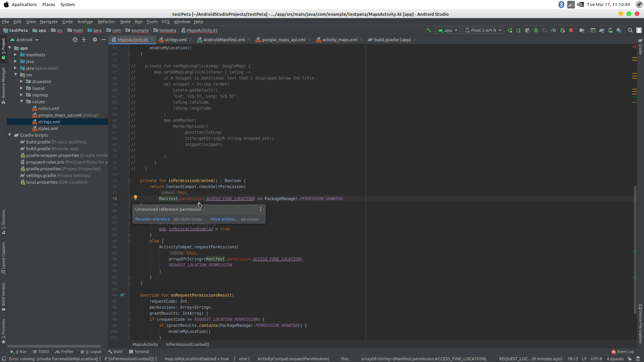Toggle the Device File Explorer panel
The height and width of the screenshot is (362, 644).
[x=640, y=324]
